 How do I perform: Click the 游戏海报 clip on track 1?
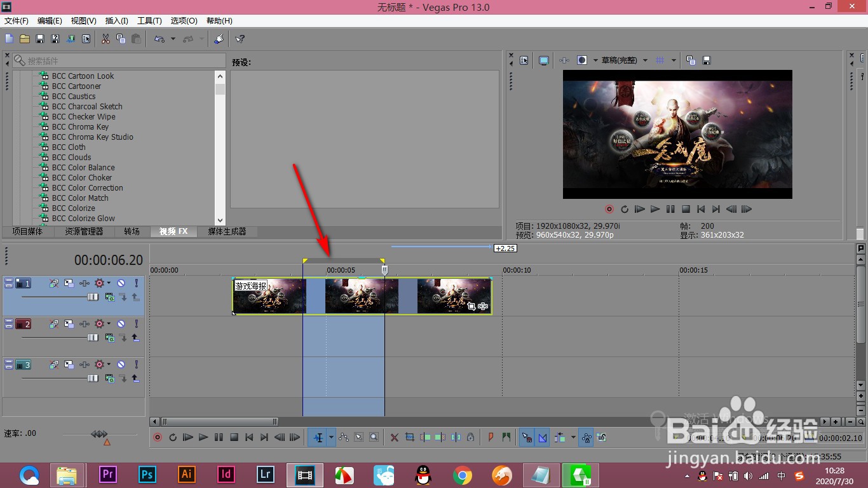(362, 295)
